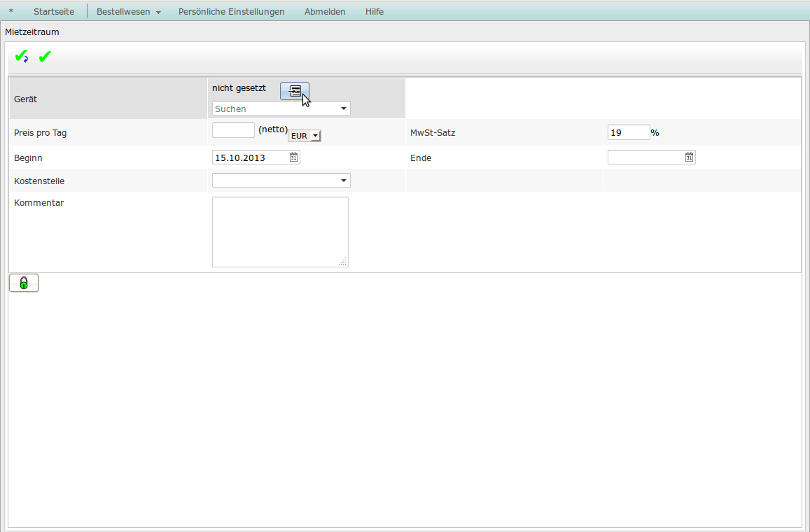Click Abmelden to log out
Viewport: 810px width, 532px height.
click(x=325, y=12)
